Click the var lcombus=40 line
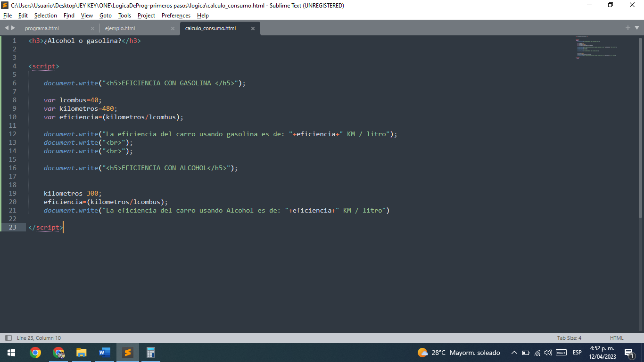Viewport: 644px width, 362px height. point(73,100)
